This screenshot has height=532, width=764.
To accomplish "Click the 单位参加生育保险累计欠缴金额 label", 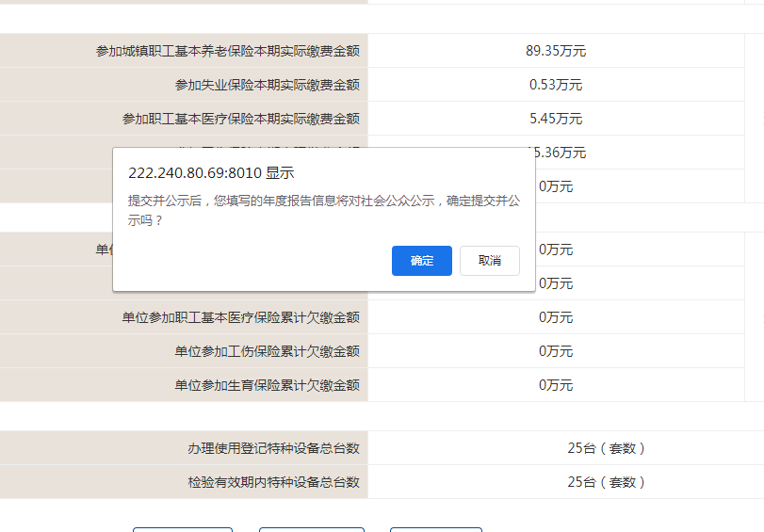I will [267, 385].
